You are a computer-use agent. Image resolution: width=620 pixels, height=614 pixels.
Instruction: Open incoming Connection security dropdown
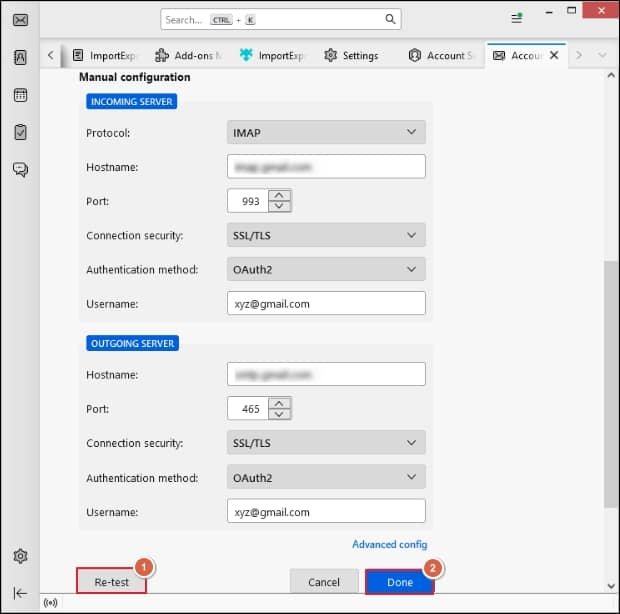pos(326,235)
